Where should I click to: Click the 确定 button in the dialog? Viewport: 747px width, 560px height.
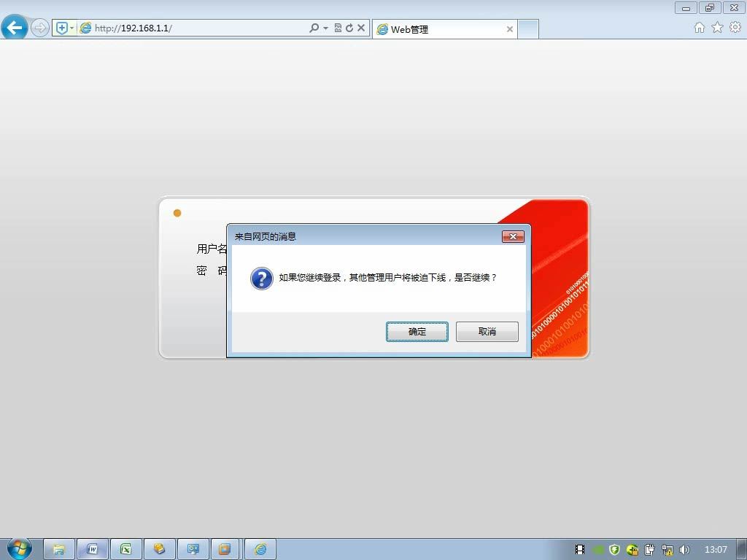(x=417, y=332)
